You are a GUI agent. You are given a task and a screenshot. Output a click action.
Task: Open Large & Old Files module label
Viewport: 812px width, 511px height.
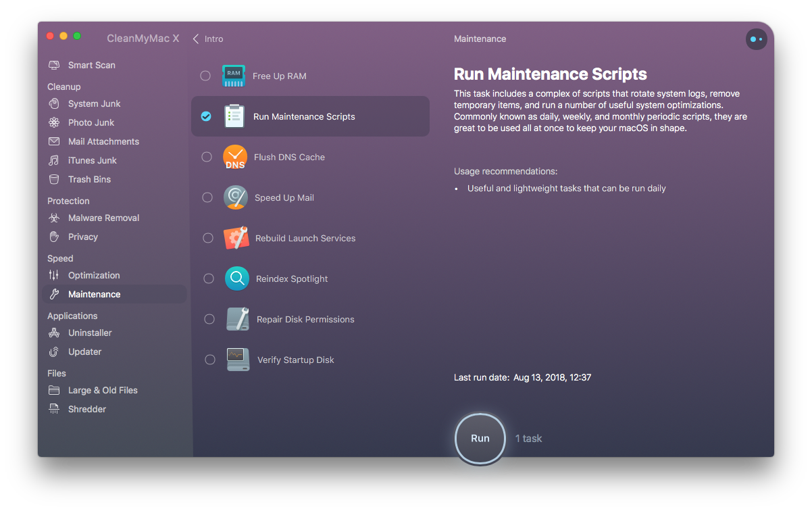103,390
